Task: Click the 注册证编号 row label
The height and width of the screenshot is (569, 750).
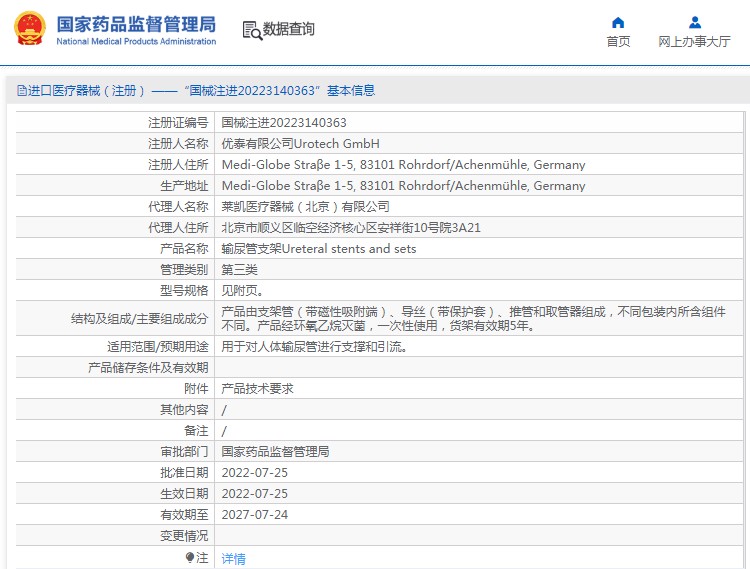Action: coord(178,123)
